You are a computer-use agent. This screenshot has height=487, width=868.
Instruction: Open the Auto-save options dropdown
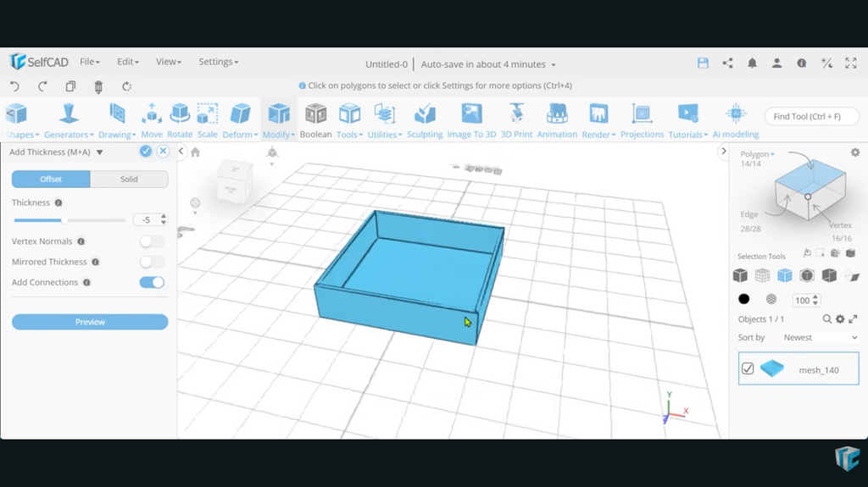coord(488,64)
